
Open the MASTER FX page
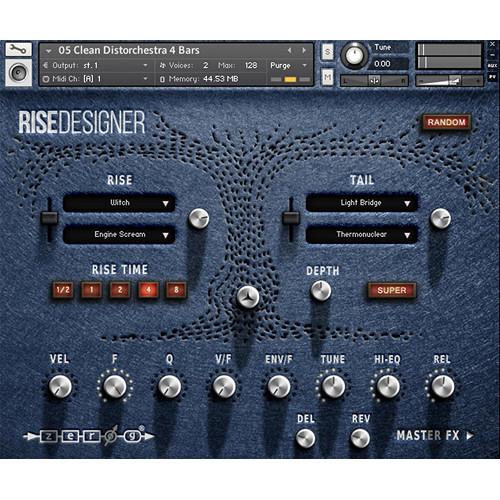coord(435,435)
